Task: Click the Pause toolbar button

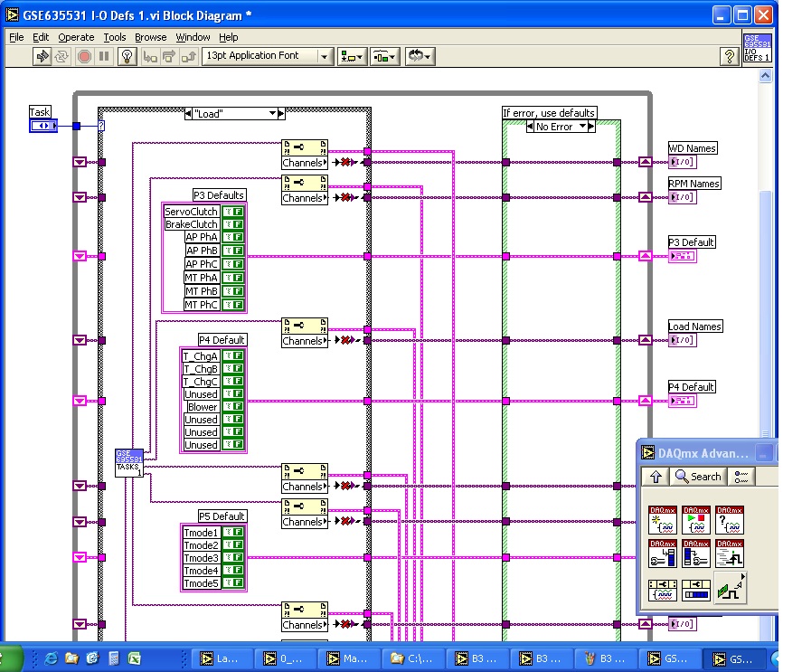Action: pos(104,56)
